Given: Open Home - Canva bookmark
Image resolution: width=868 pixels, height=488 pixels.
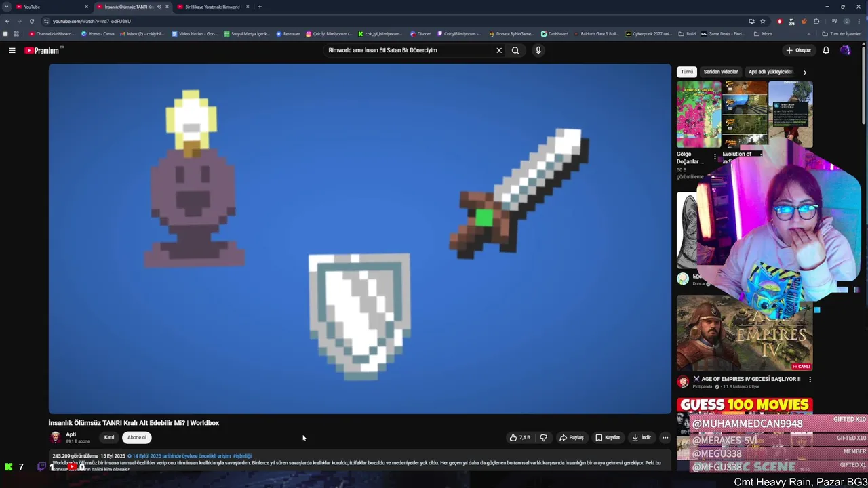Looking at the screenshot, I should point(98,34).
